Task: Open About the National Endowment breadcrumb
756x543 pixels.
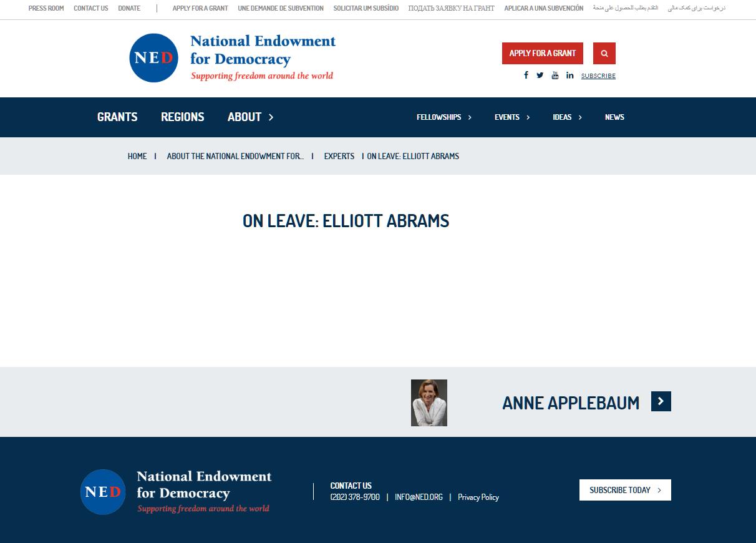Action: point(235,156)
